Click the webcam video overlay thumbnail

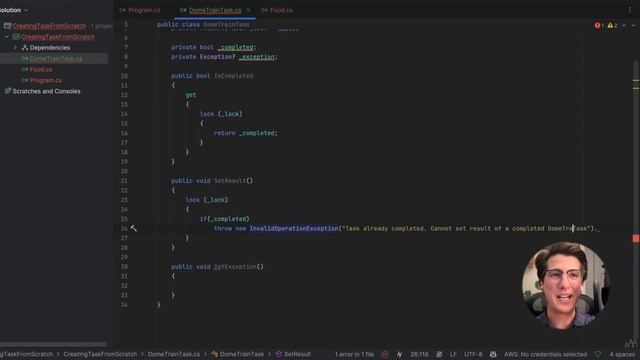(566, 285)
